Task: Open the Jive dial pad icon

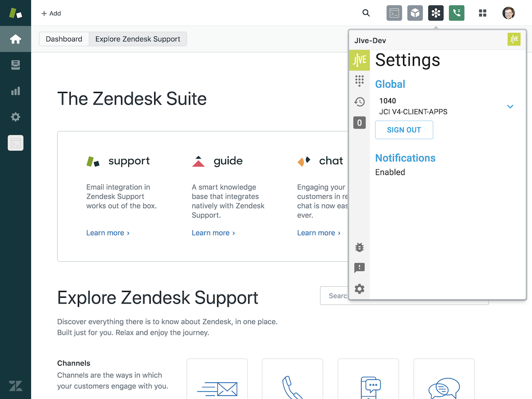Action: coord(360,81)
